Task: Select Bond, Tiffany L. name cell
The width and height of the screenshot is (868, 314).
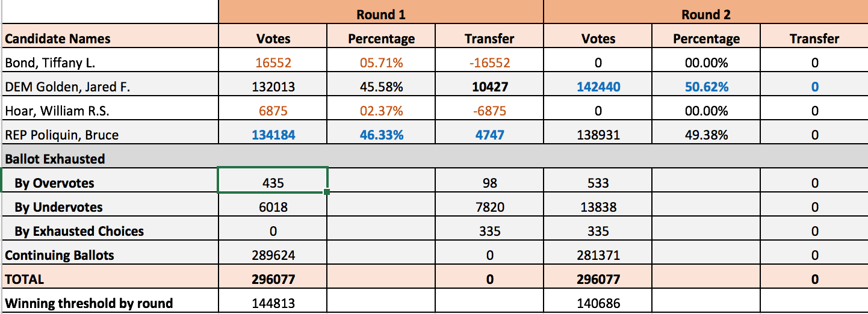Action: pyautogui.click(x=110, y=61)
